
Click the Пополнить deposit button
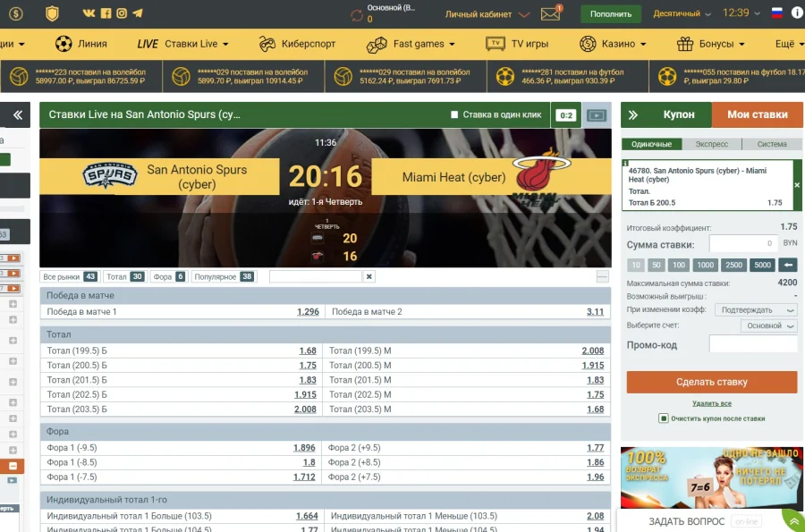611,14
